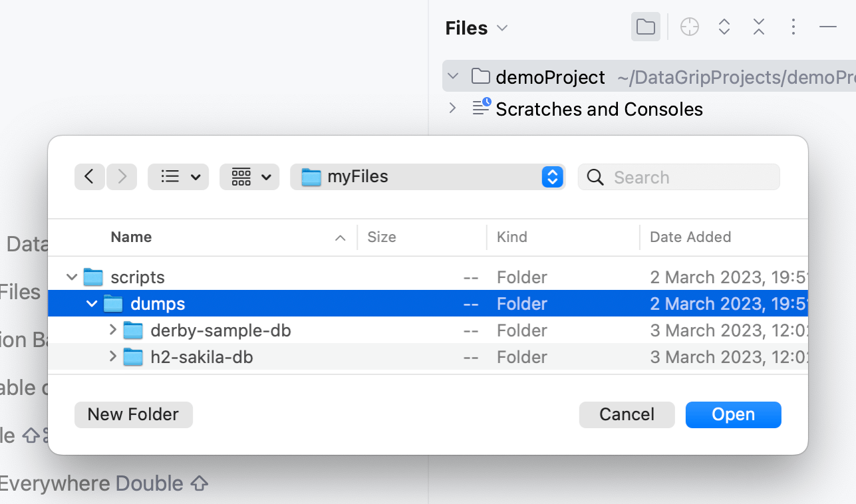Hide the Files tool window
The height and width of the screenshot is (504, 856).
pyautogui.click(x=828, y=27)
